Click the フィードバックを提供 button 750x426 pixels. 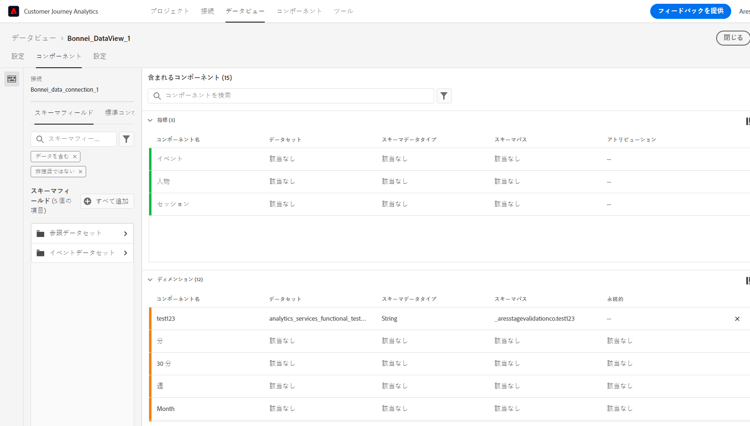click(x=690, y=11)
